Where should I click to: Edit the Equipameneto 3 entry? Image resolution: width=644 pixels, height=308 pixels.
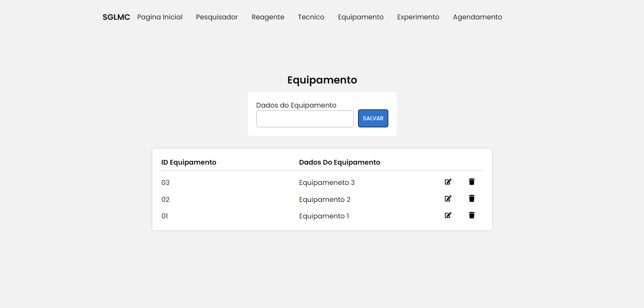click(448, 182)
